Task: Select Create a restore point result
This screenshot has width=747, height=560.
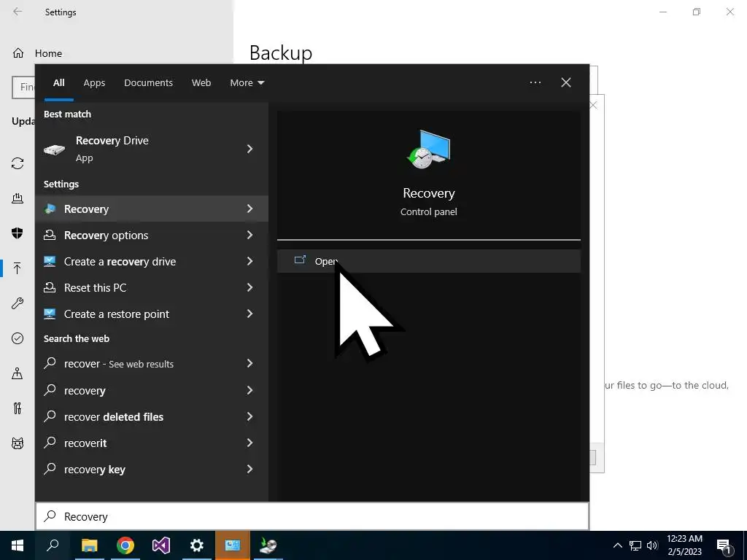Action: (152, 314)
